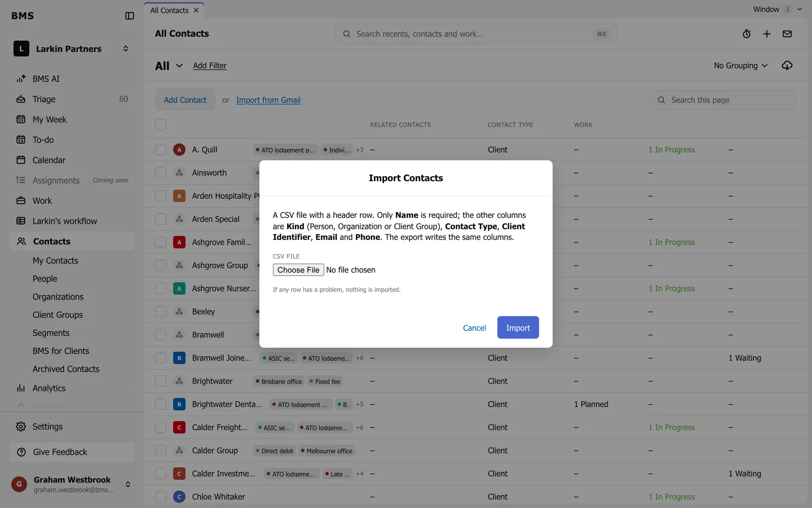Image resolution: width=812 pixels, height=508 pixels.
Task: Click the Choose File button
Action: [x=298, y=270]
